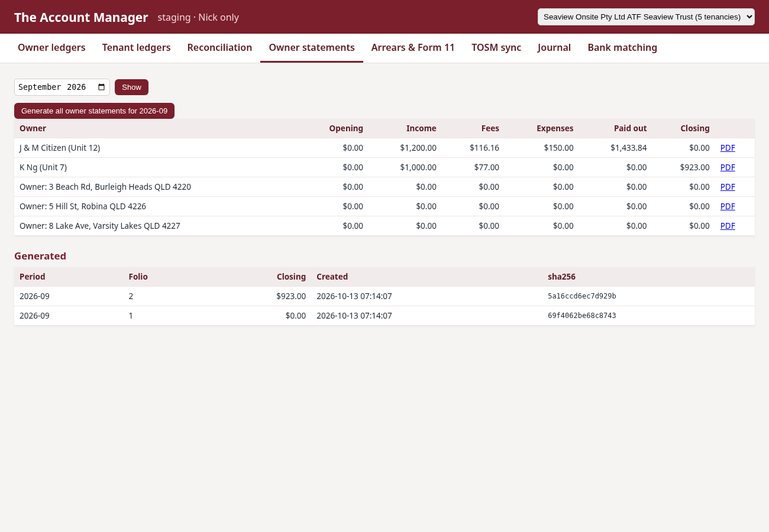The height and width of the screenshot is (532, 769).
Task: Open the trust selector dropdown
Action: pos(646,17)
